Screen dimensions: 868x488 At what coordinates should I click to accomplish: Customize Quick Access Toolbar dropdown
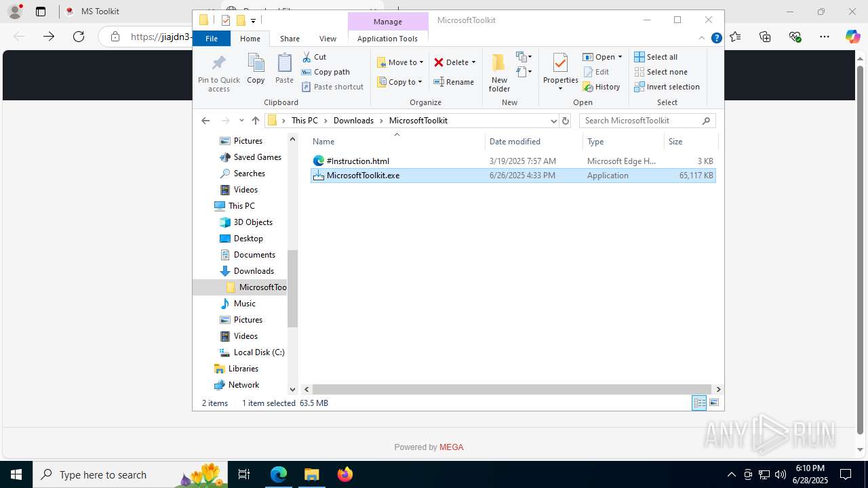253,21
